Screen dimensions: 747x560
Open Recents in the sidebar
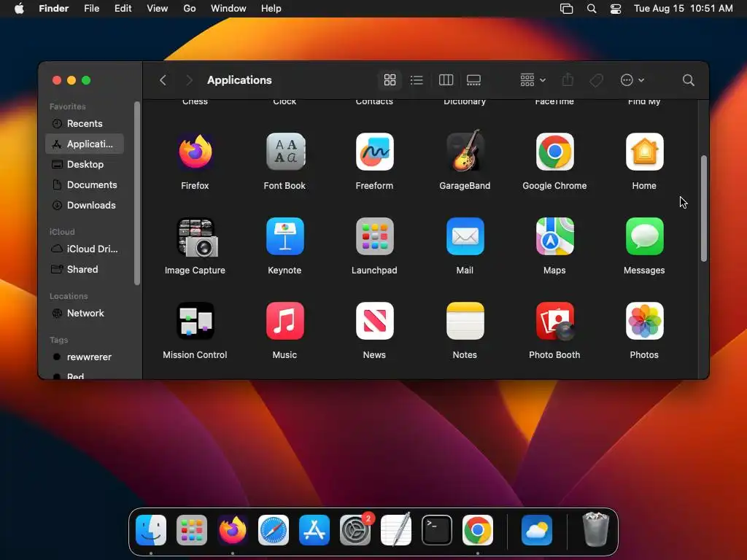[85, 123]
